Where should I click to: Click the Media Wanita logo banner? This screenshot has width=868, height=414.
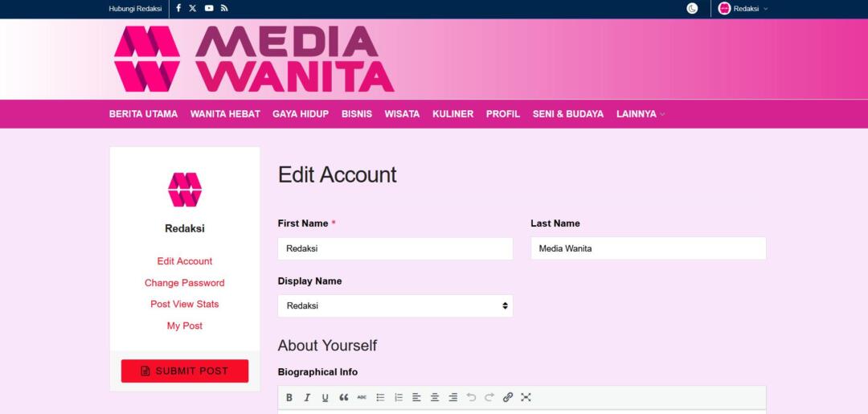254,59
